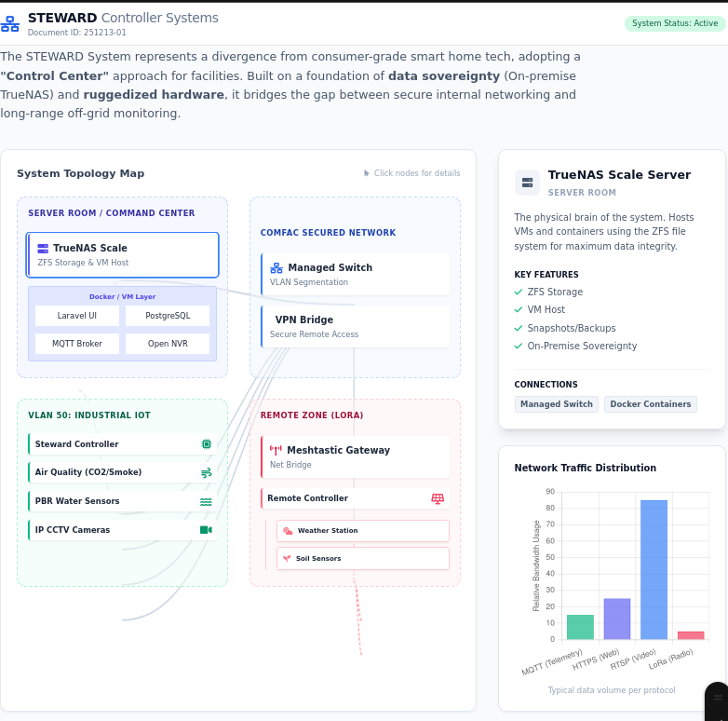Click the Remote Controller solar panel icon
The image size is (728, 721).
[x=438, y=498]
